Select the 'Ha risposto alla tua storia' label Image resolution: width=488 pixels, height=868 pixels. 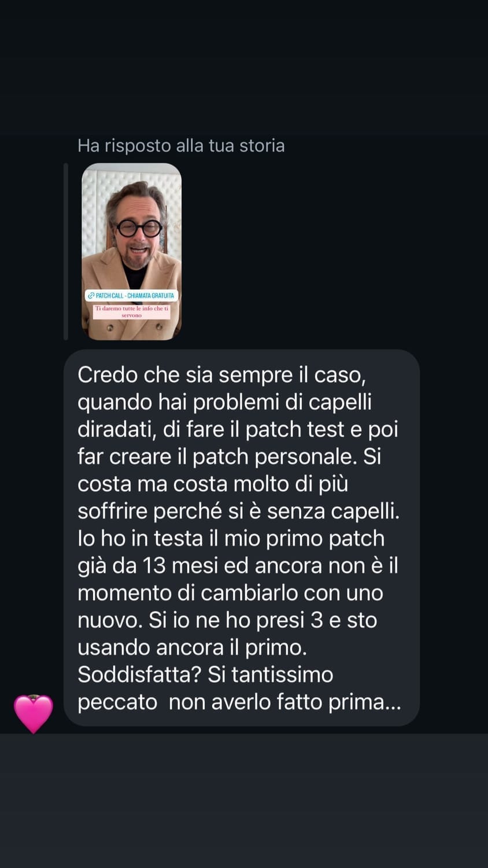[181, 145]
